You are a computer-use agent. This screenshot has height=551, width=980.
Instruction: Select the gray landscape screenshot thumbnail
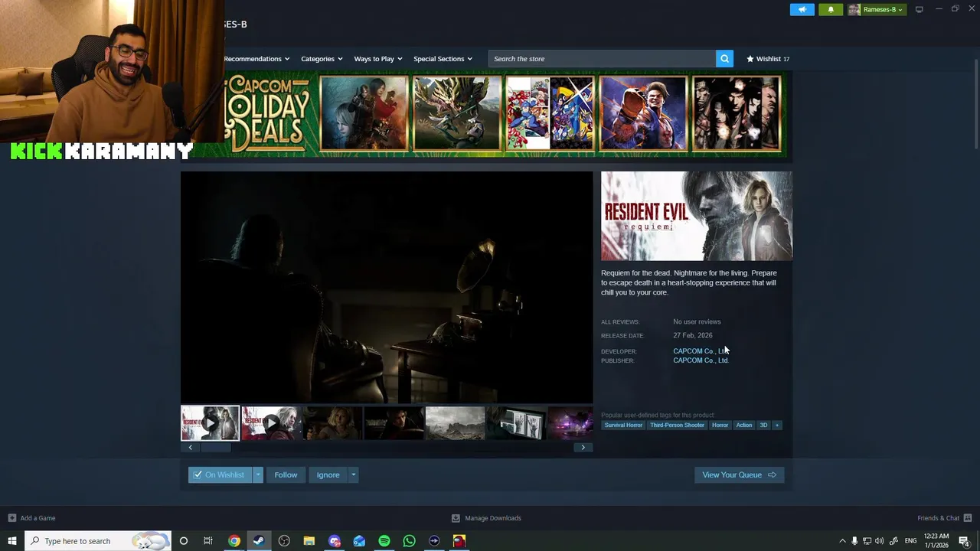click(x=455, y=423)
